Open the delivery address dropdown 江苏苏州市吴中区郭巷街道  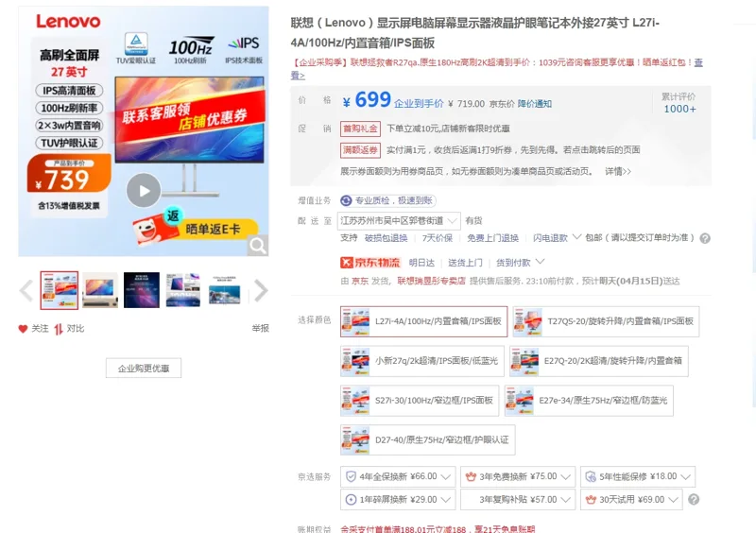pos(399,221)
